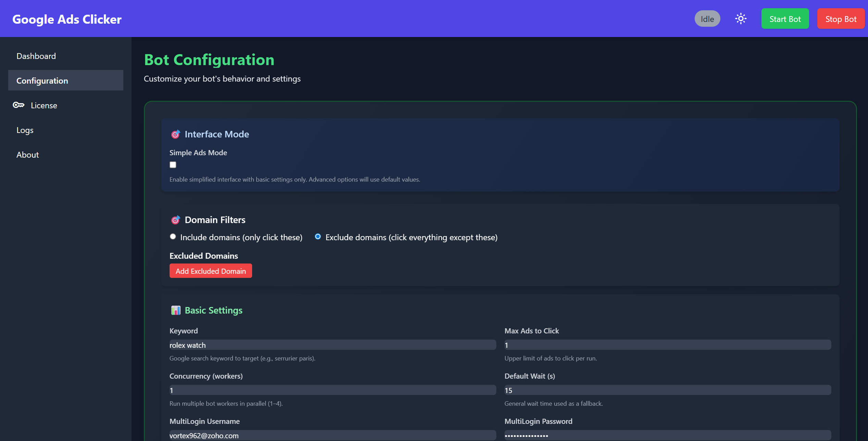This screenshot has width=868, height=441.
Task: Click the Default Wait seconds field
Action: [x=667, y=390]
